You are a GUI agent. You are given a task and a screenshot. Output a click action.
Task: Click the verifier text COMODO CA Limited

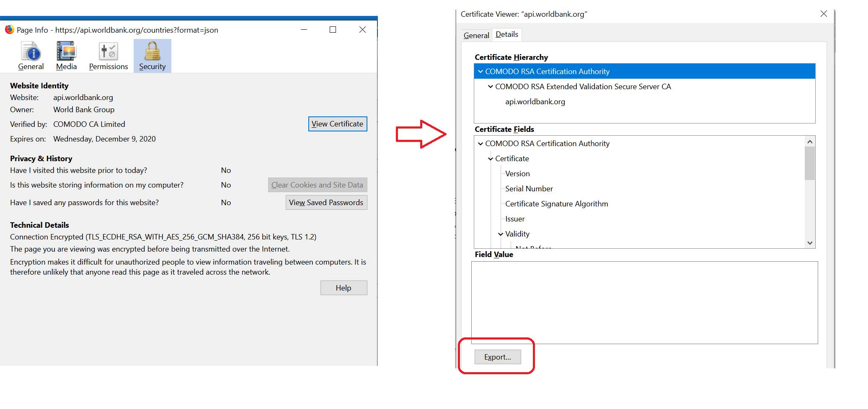89,124
